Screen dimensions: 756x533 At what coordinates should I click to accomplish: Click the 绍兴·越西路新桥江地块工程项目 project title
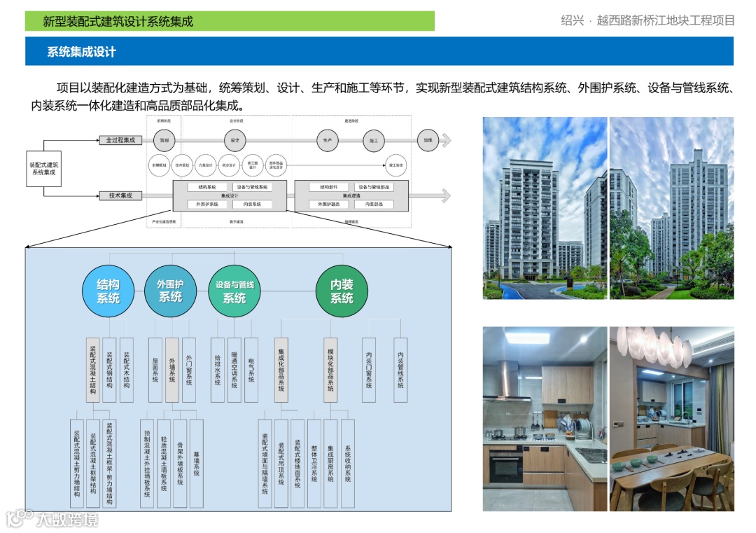[x=647, y=20]
